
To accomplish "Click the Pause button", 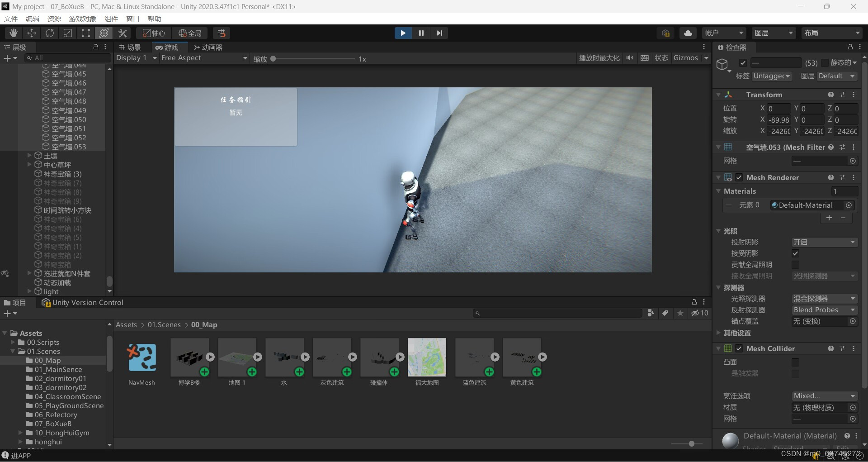I will pyautogui.click(x=421, y=33).
